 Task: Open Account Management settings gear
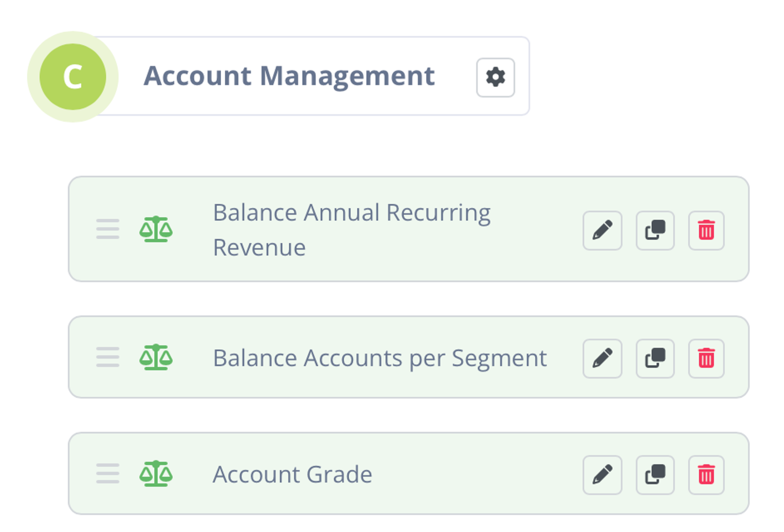coord(495,77)
